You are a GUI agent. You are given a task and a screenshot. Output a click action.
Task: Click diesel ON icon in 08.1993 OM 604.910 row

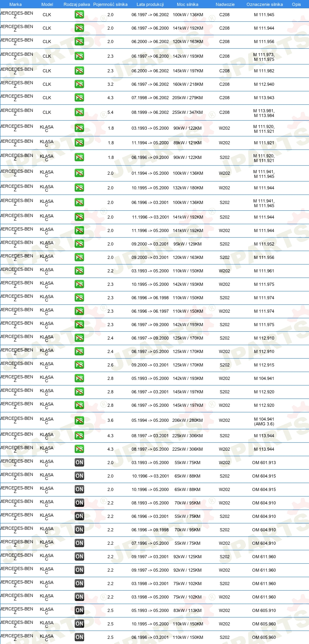pos(79,503)
